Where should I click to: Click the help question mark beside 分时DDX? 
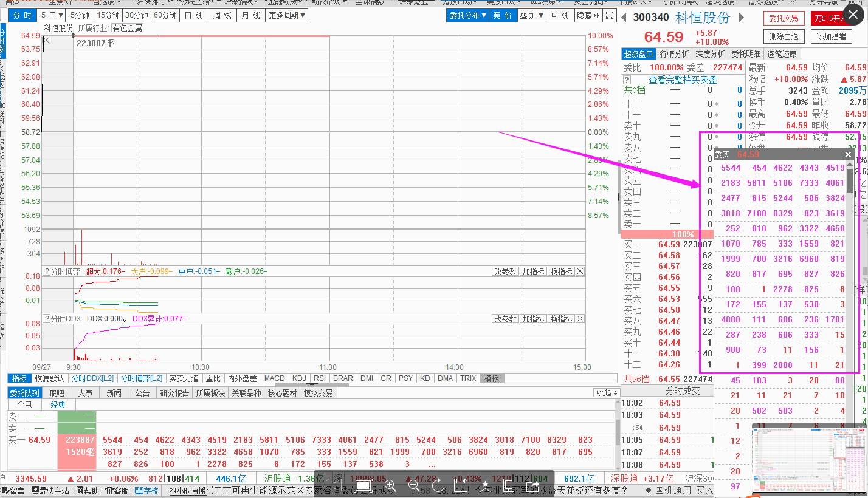click(x=46, y=319)
